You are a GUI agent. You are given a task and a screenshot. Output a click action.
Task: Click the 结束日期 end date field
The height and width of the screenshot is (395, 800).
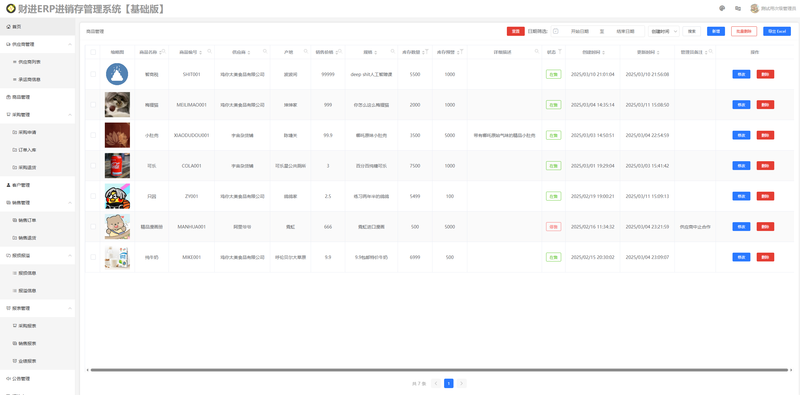[625, 31]
